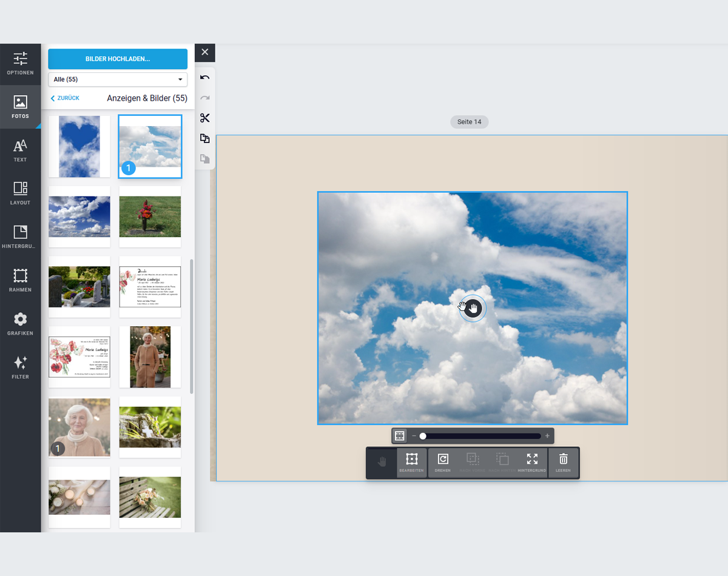This screenshot has height=576, width=728.
Task: Click the zoom slider track
Action: coord(480,436)
